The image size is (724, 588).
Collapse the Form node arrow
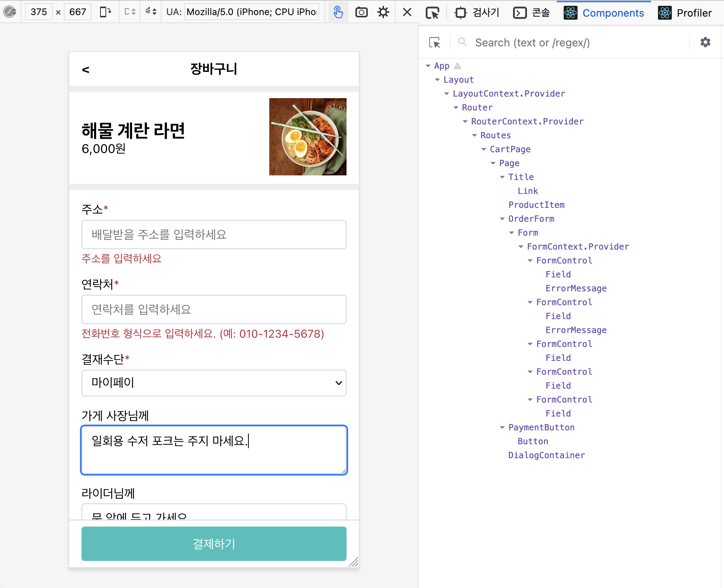tap(512, 233)
